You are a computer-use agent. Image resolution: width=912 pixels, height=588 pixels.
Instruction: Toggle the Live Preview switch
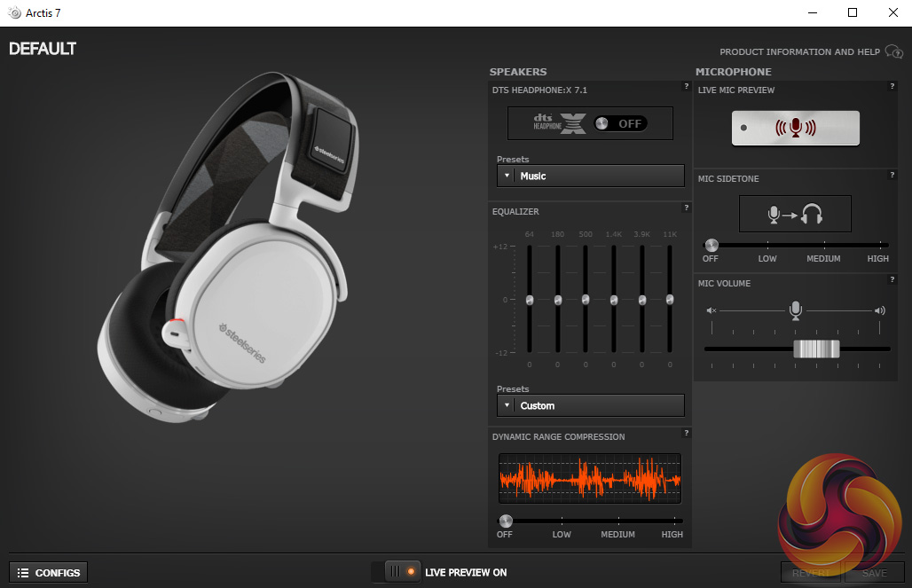tap(402, 572)
